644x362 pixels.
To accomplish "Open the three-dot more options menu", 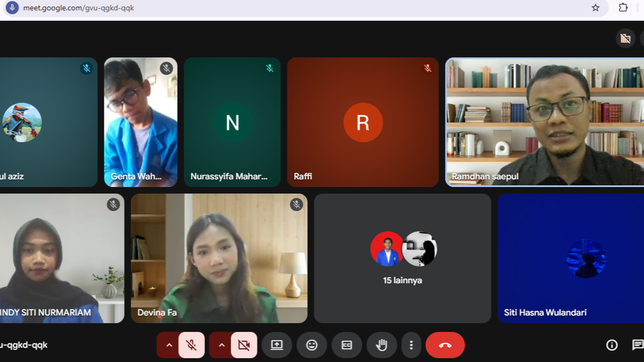I will tap(411, 345).
